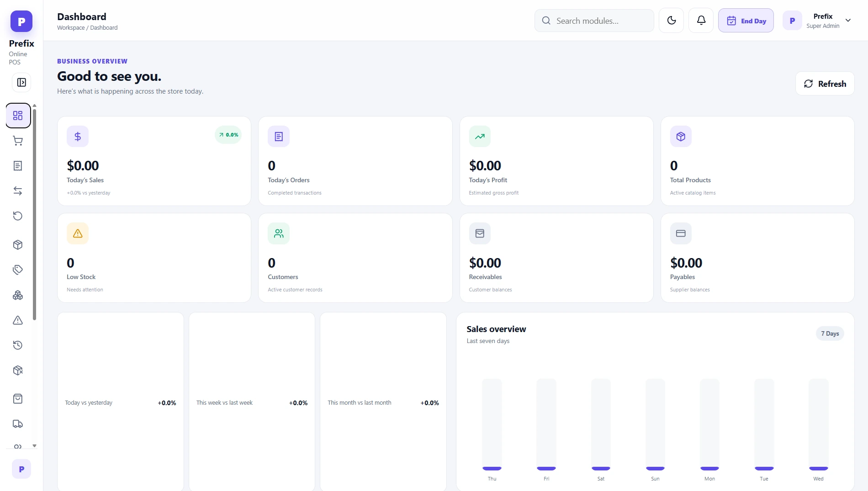
Task: Click the Thu bar in Sales overview
Action: [x=492, y=424]
